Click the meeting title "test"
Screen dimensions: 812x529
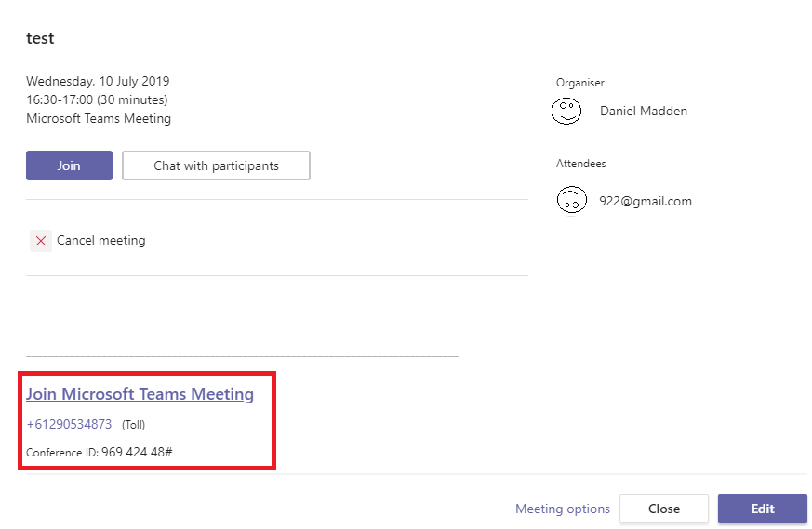coord(40,38)
